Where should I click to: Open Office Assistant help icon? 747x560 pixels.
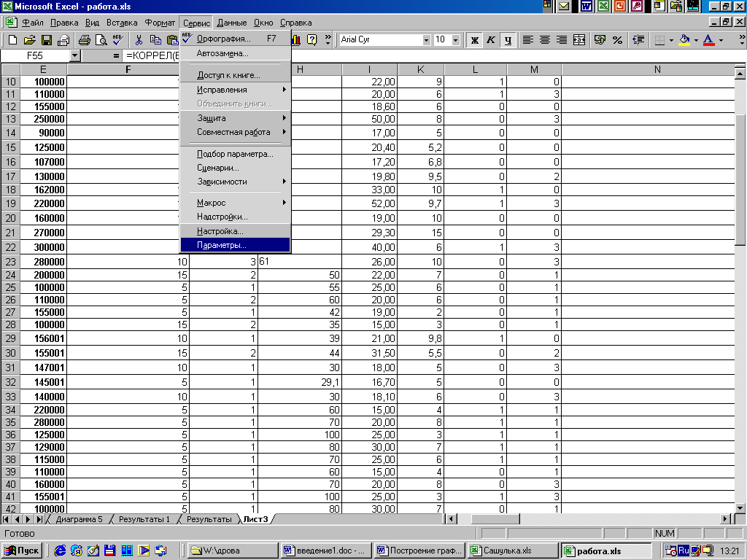(x=311, y=40)
